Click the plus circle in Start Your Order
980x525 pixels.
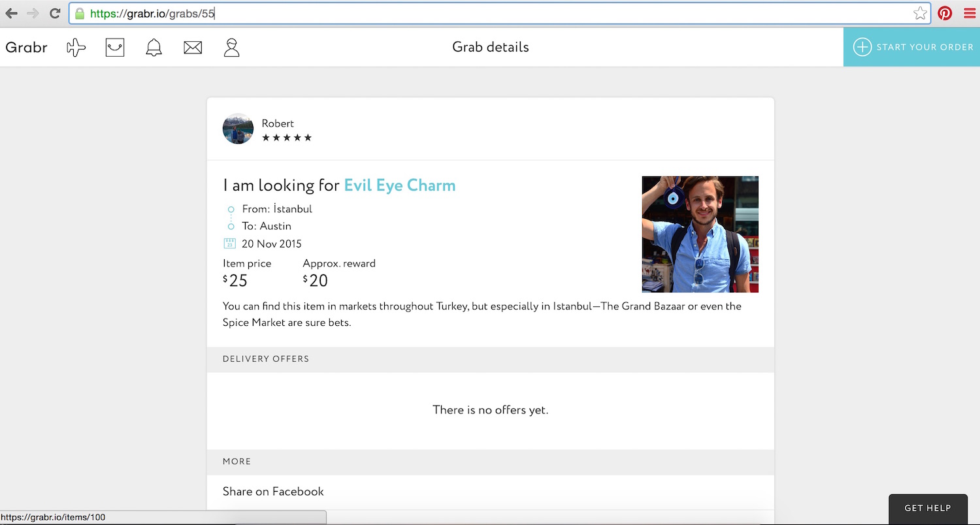(x=862, y=47)
